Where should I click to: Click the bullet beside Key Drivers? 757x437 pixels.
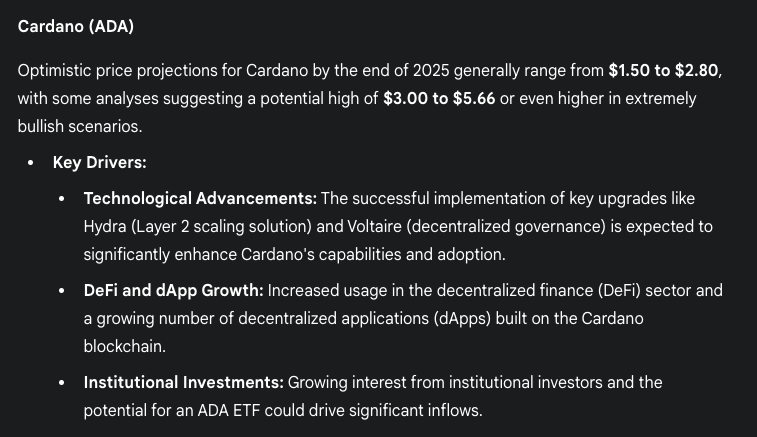coord(31,162)
